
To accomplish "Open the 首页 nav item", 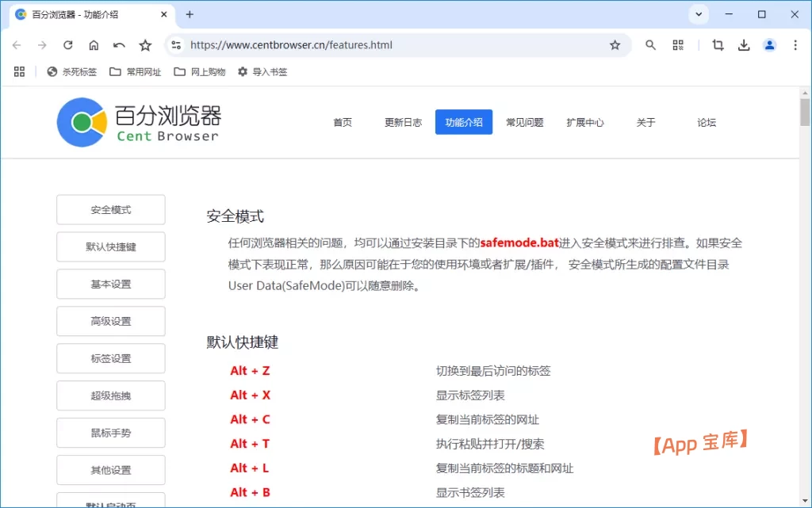I will coord(343,123).
